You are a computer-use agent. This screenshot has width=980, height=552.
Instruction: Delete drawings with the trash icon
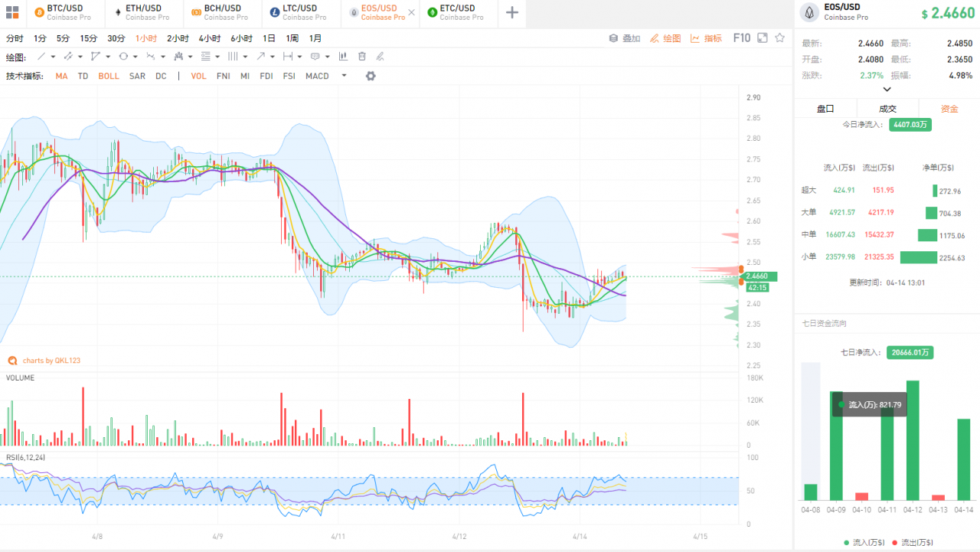(361, 56)
